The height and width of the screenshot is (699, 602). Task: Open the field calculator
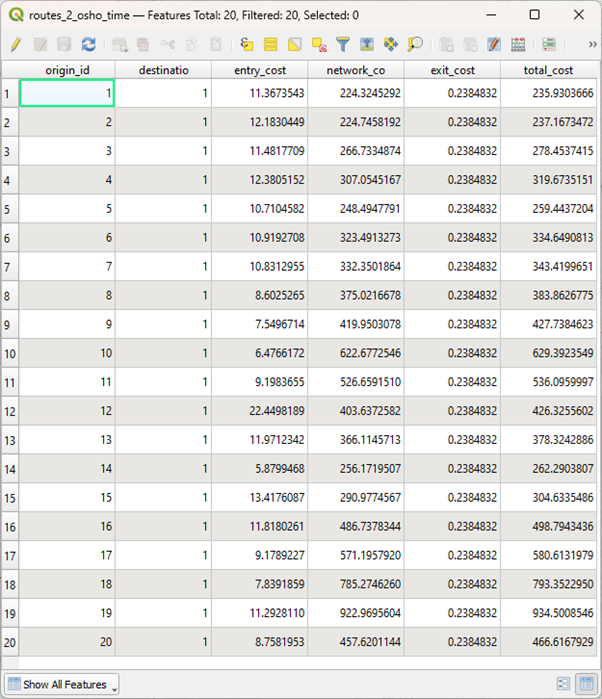point(518,45)
